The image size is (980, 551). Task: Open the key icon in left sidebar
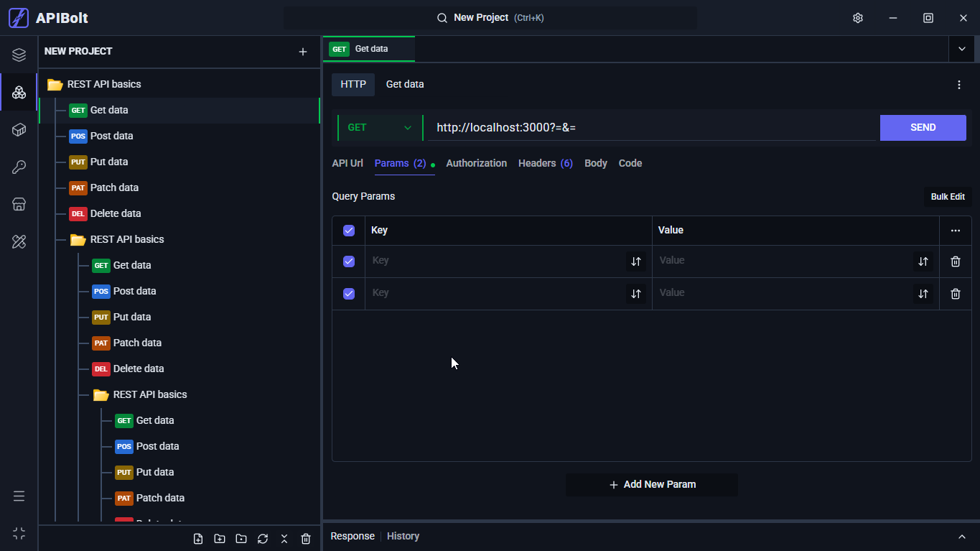(x=19, y=167)
